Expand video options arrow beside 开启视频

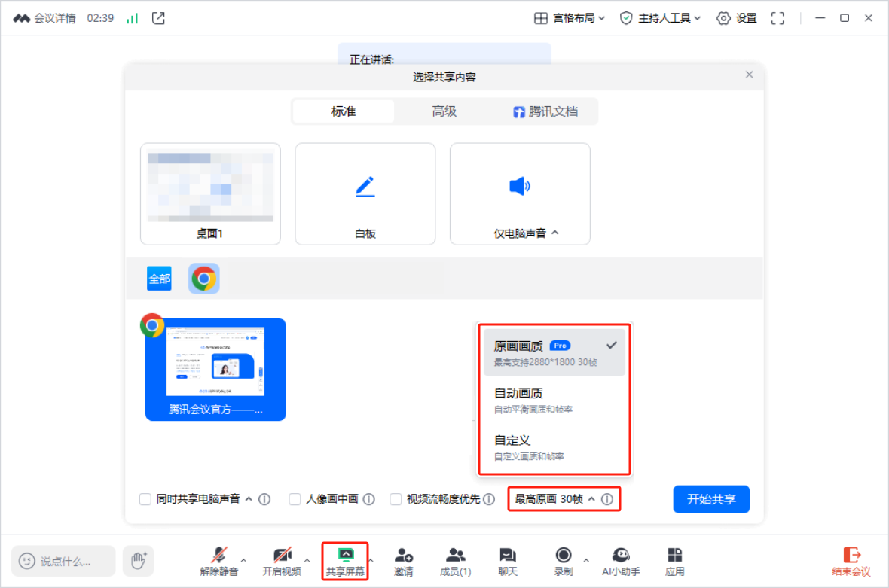pyautogui.click(x=307, y=560)
